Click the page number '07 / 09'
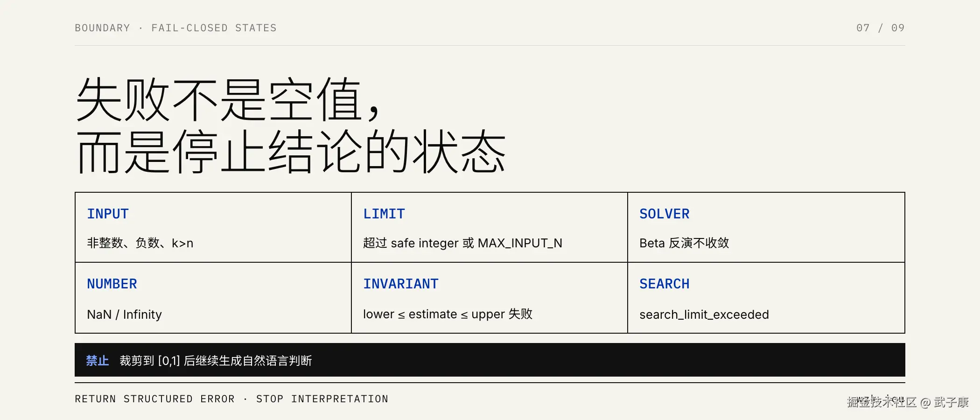 point(880,28)
